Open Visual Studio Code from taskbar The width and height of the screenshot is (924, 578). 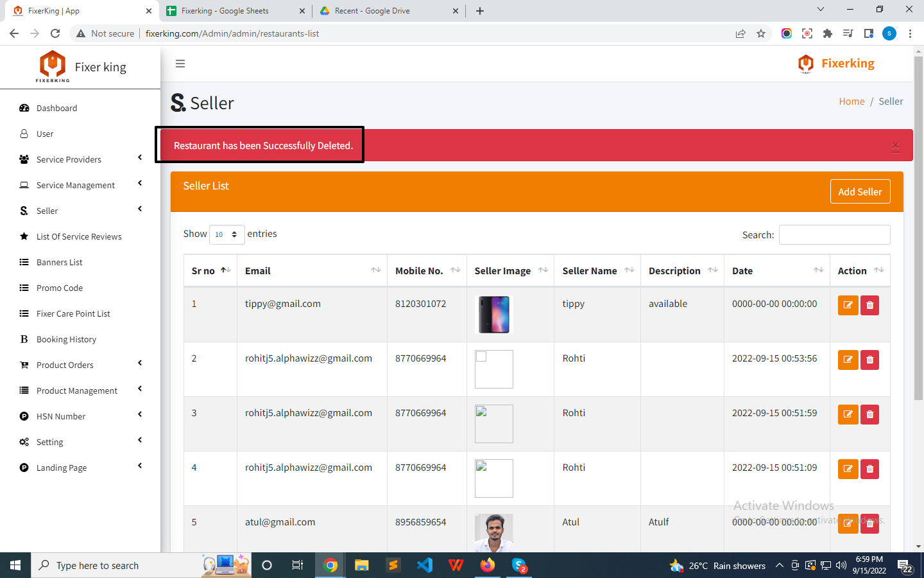425,565
